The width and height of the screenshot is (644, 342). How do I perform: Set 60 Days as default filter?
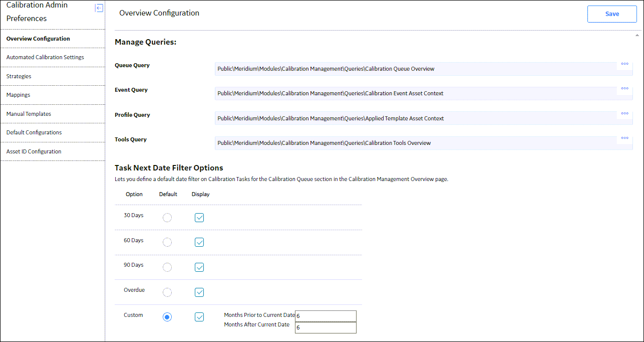167,242
